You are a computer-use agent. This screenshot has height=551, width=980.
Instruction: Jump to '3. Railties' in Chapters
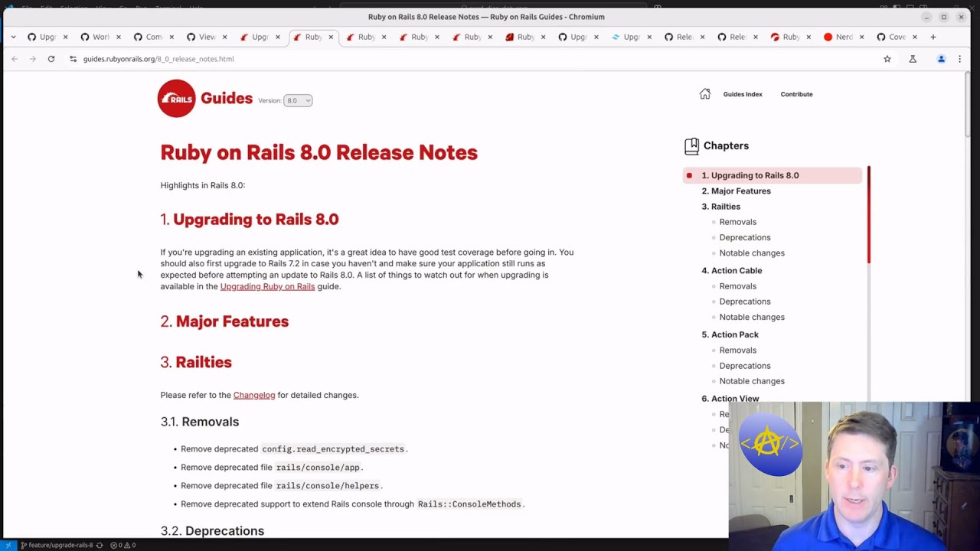coord(721,207)
